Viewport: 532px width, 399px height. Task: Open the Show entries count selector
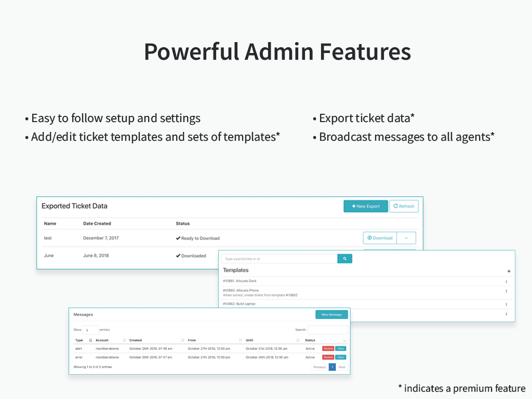tap(90, 330)
